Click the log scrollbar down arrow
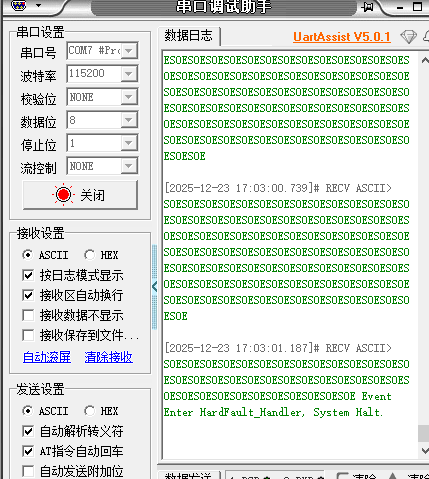This screenshot has height=479, width=429. [x=424, y=451]
